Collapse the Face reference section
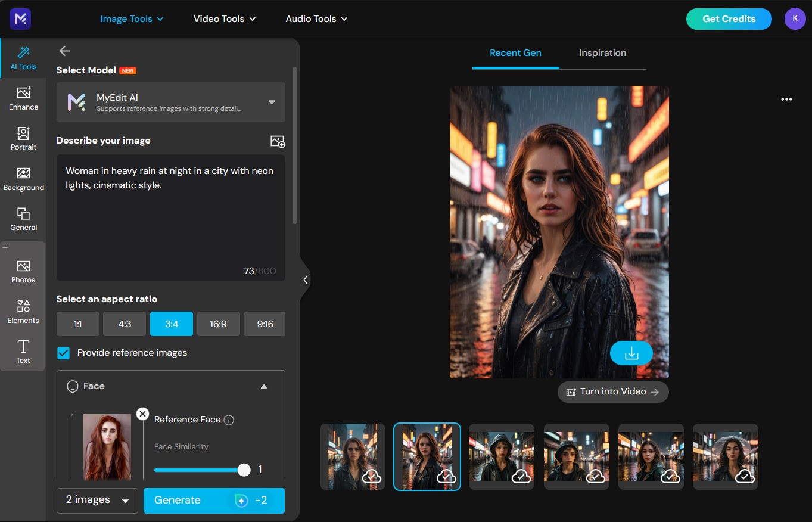 click(x=263, y=386)
